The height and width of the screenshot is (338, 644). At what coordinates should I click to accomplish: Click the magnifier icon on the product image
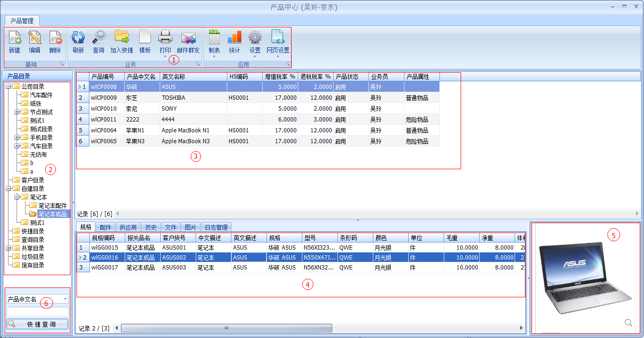click(x=628, y=322)
